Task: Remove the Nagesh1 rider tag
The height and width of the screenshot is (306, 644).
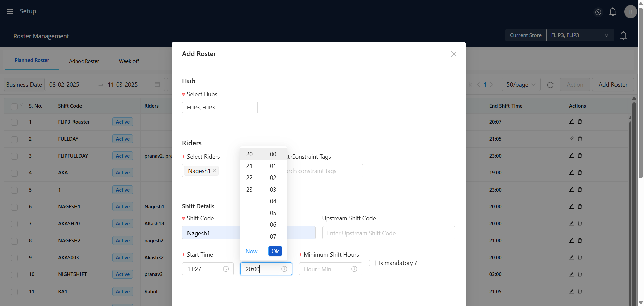Action: tap(214, 171)
